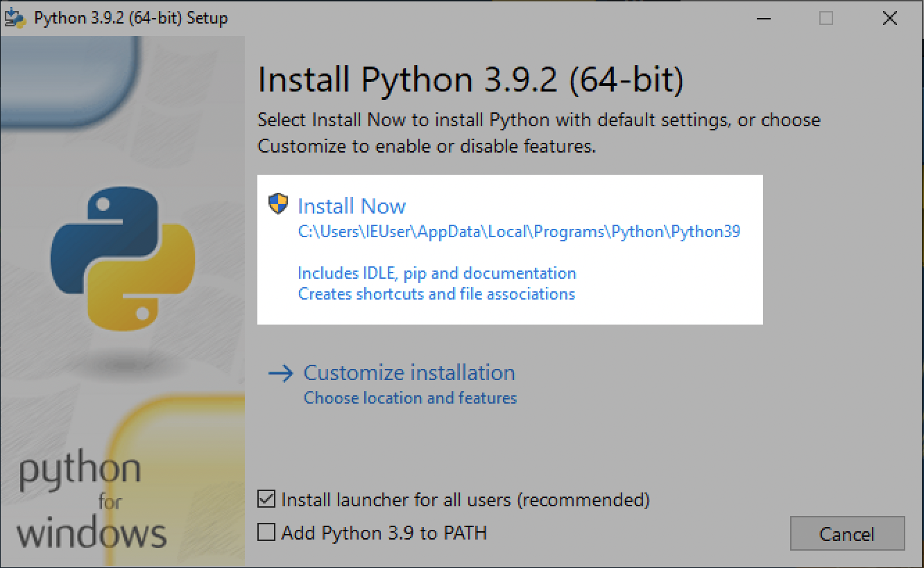Click "Choose location and features" subtitle
Screen dimensions: 924x568
click(410, 398)
